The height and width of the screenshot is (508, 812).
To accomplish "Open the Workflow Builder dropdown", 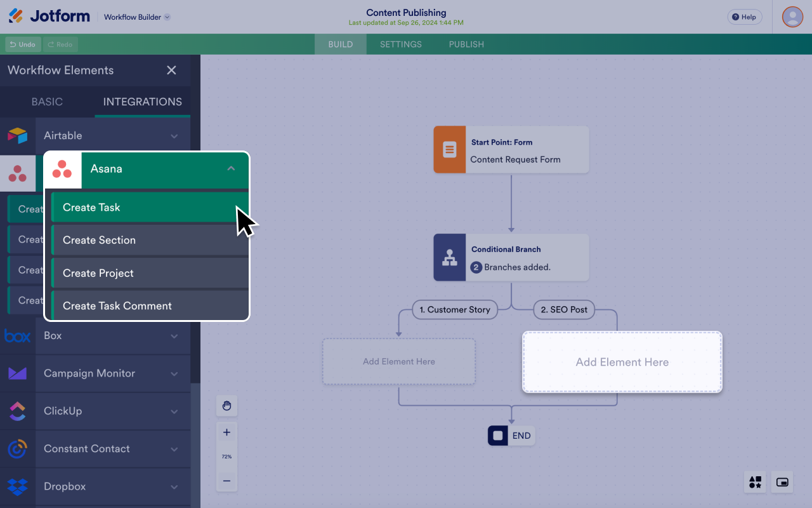I will [137, 17].
